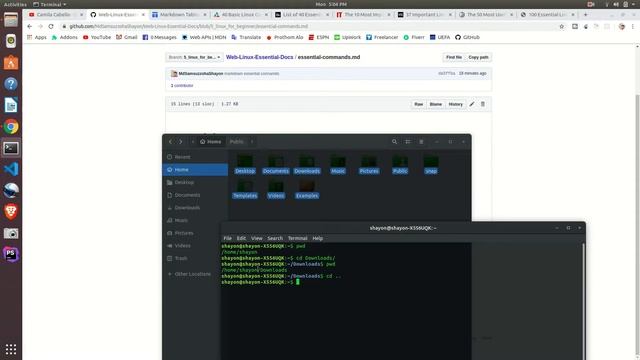Open the Videos folder icon
This screenshot has height=360, width=640.
tap(276, 189)
